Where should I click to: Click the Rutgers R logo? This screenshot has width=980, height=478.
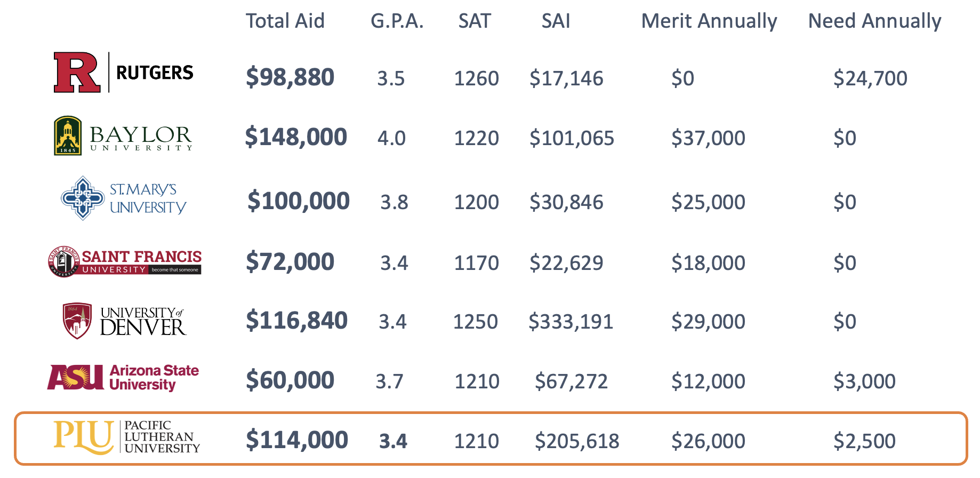(x=77, y=73)
